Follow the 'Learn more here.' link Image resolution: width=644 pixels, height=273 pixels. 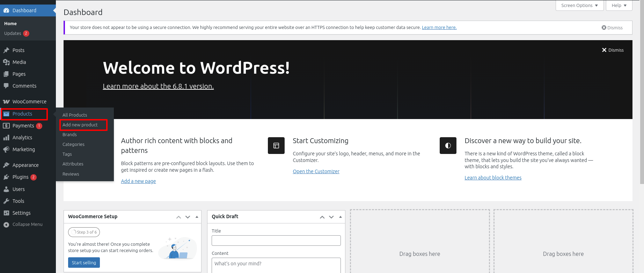click(x=439, y=28)
